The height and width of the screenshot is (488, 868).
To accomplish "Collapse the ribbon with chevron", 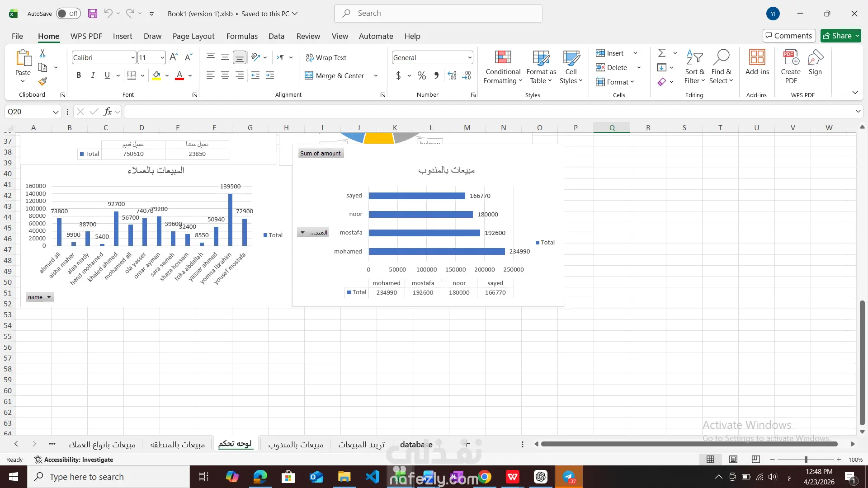I will (855, 93).
